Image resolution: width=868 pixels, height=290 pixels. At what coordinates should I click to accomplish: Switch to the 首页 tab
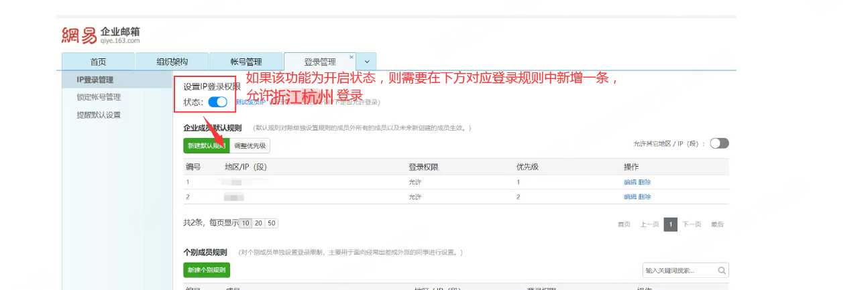pyautogui.click(x=98, y=62)
